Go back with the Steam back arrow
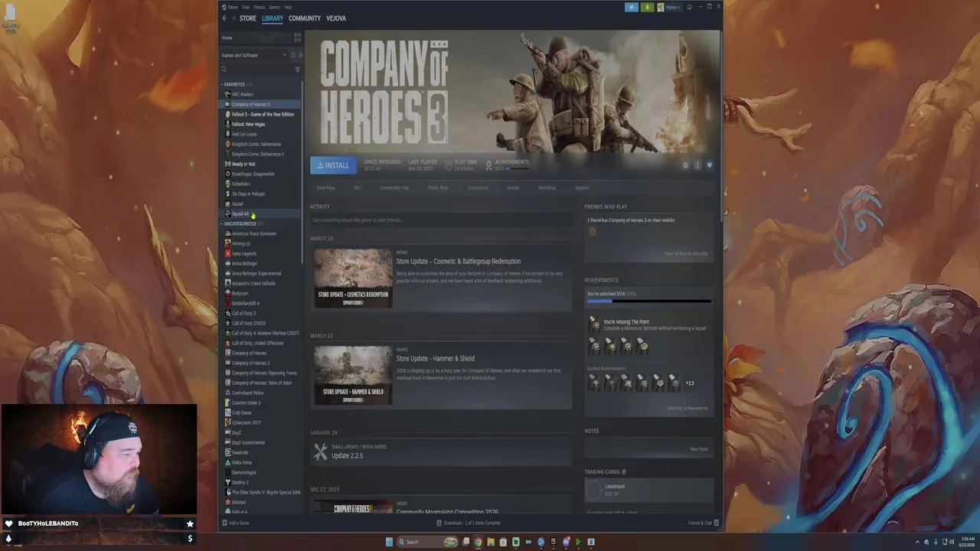The width and height of the screenshot is (980, 551). pyautogui.click(x=224, y=18)
